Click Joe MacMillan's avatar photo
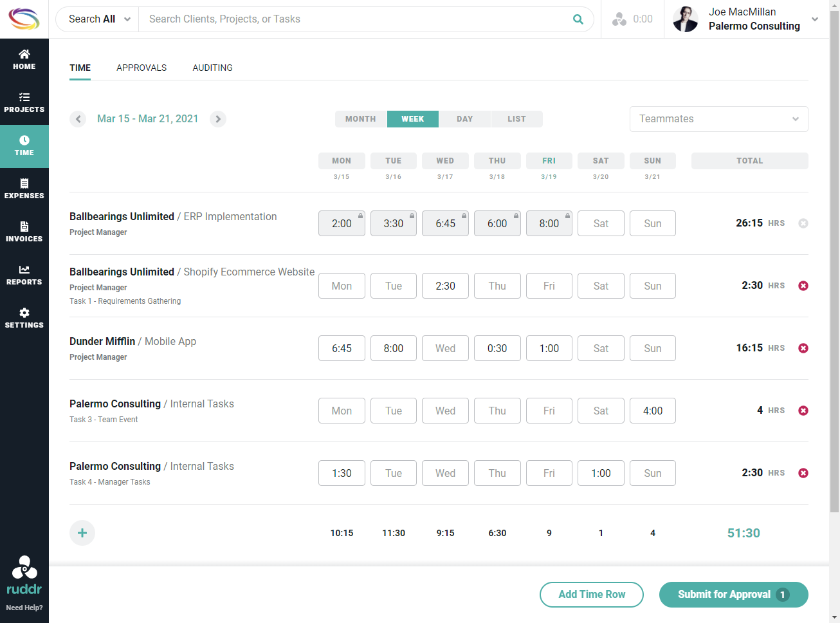Screen dimensions: 840x623 click(686, 19)
